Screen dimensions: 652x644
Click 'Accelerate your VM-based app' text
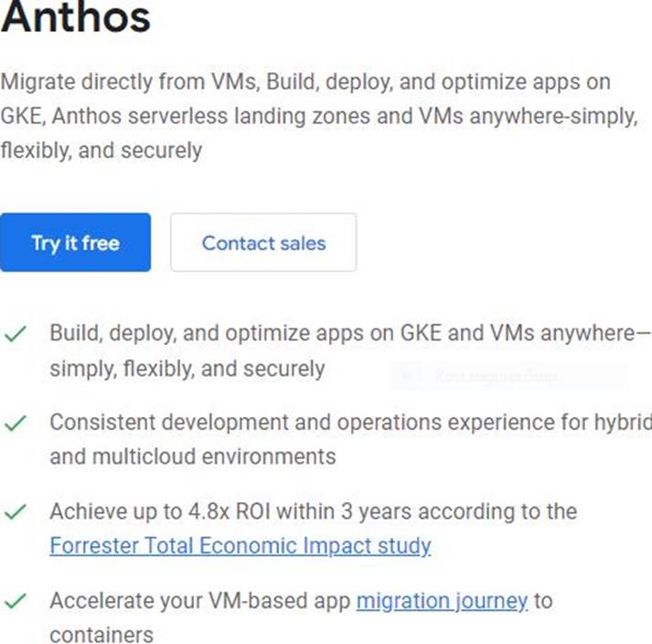[201, 601]
